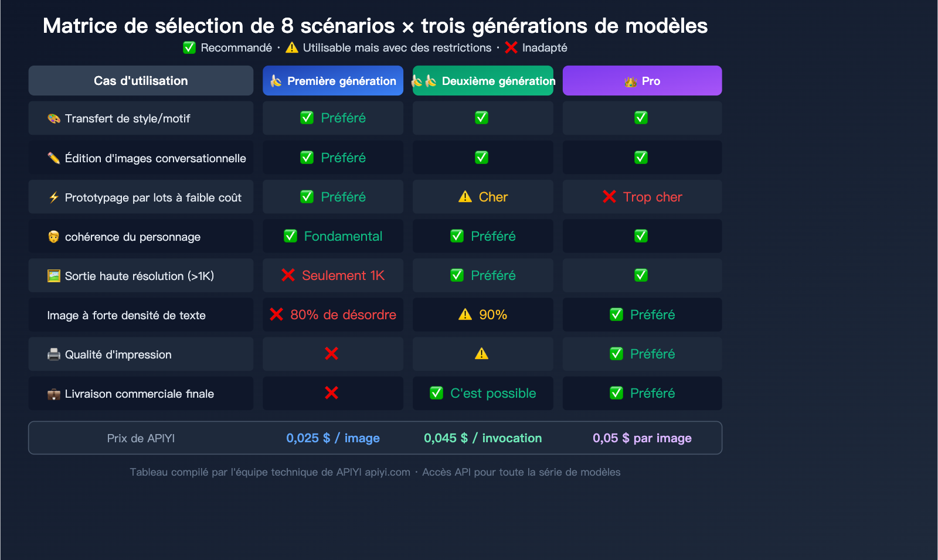Click the picture icon for Sortie haute résolution
The width and height of the screenshot is (938, 560).
53,276
